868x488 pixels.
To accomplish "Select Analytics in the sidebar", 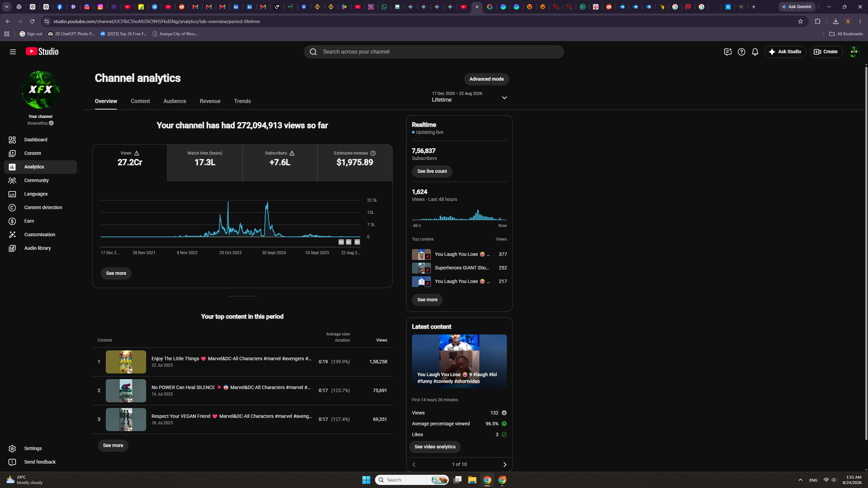I will tap(40, 167).
